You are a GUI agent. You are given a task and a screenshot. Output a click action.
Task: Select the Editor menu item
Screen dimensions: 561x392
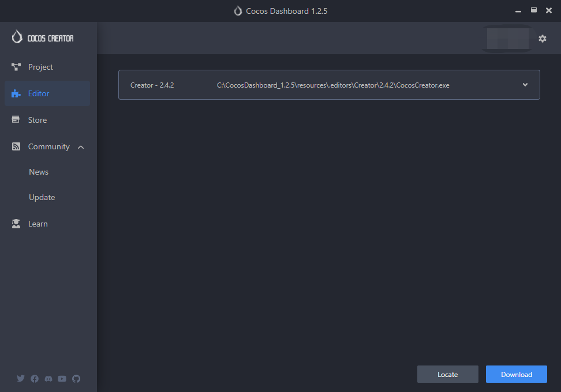(x=47, y=93)
